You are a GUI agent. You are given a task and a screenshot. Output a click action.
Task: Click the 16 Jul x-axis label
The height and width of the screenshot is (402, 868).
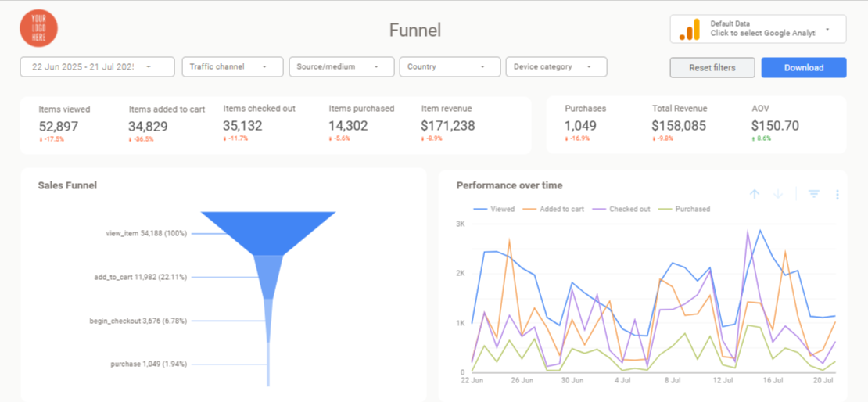(x=773, y=380)
